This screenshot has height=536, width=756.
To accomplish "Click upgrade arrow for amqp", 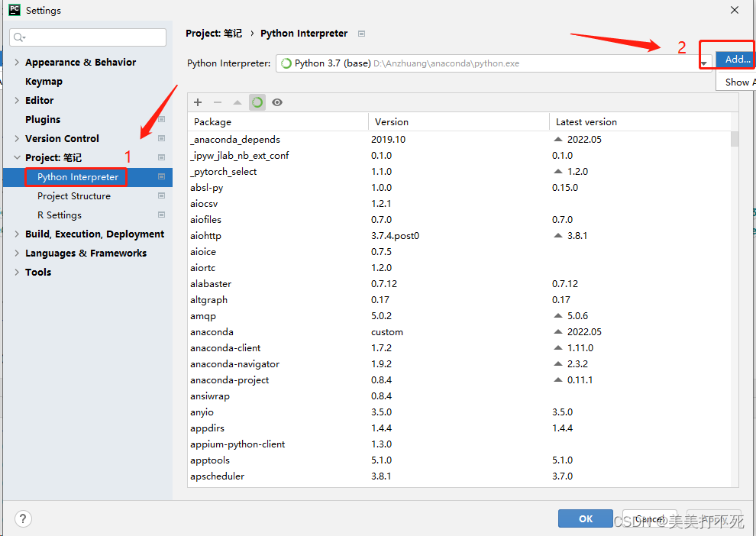I will pyautogui.click(x=558, y=315).
